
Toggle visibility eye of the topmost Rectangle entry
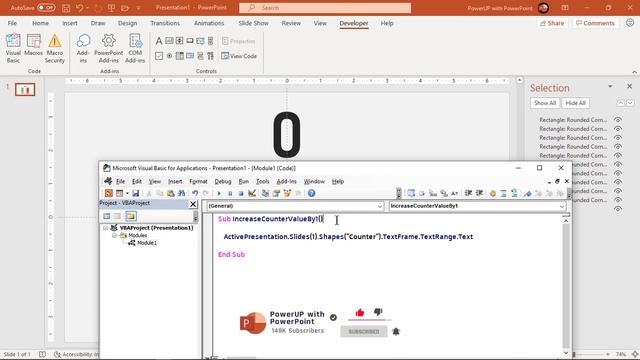(618, 120)
